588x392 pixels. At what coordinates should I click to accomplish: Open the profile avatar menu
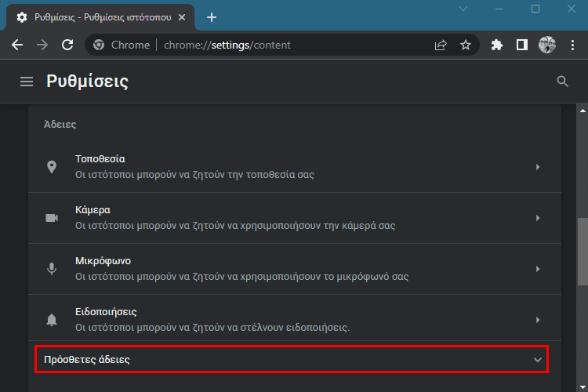tap(547, 45)
